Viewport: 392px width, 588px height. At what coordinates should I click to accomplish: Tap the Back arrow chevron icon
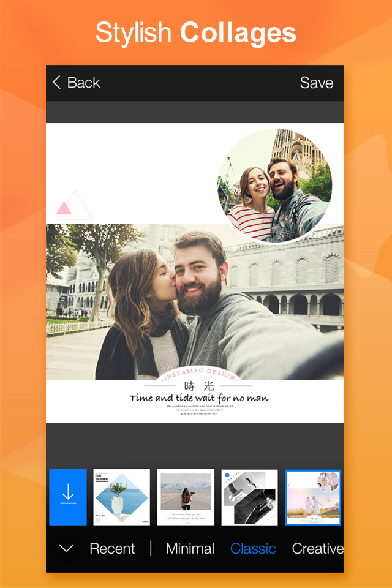[56, 83]
